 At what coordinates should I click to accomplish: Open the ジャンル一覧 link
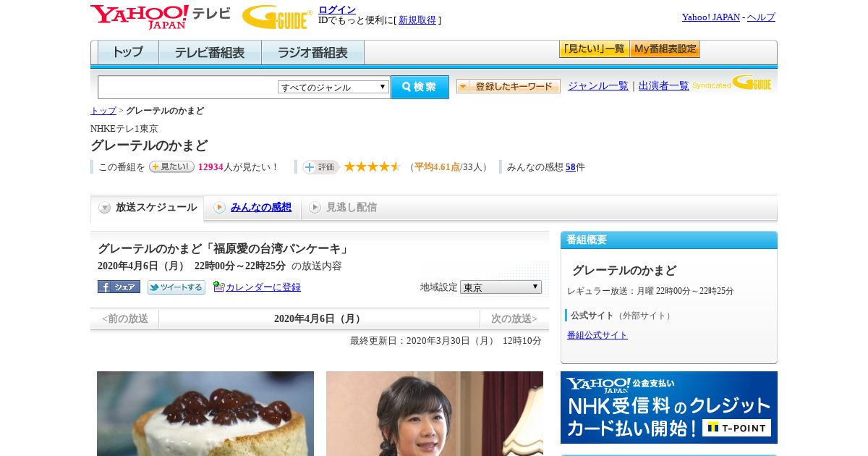tap(598, 85)
